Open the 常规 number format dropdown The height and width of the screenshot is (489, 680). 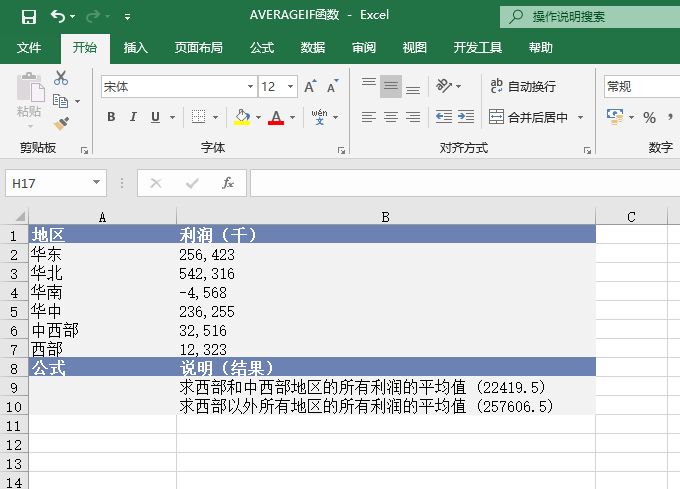tap(640, 87)
